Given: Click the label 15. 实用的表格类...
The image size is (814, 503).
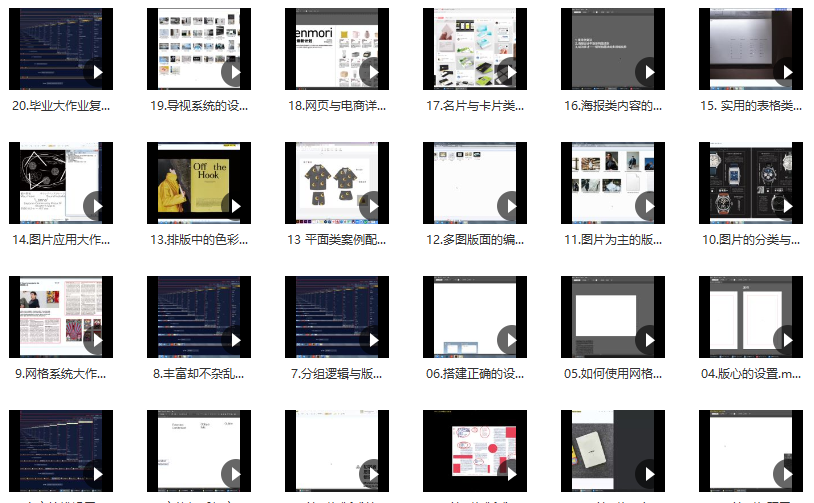Looking at the screenshot, I should (751, 106).
